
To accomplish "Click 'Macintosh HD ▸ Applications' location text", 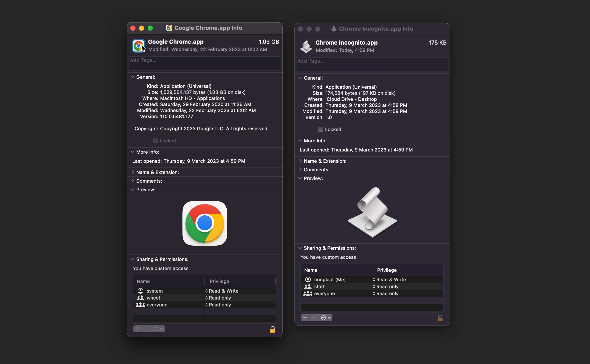I will [192, 98].
